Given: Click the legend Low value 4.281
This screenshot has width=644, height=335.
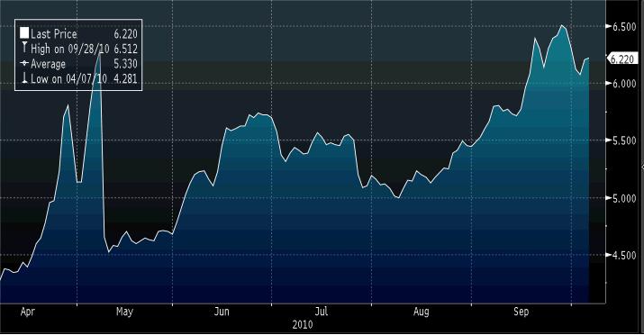Looking at the screenshot, I should 125,79.
